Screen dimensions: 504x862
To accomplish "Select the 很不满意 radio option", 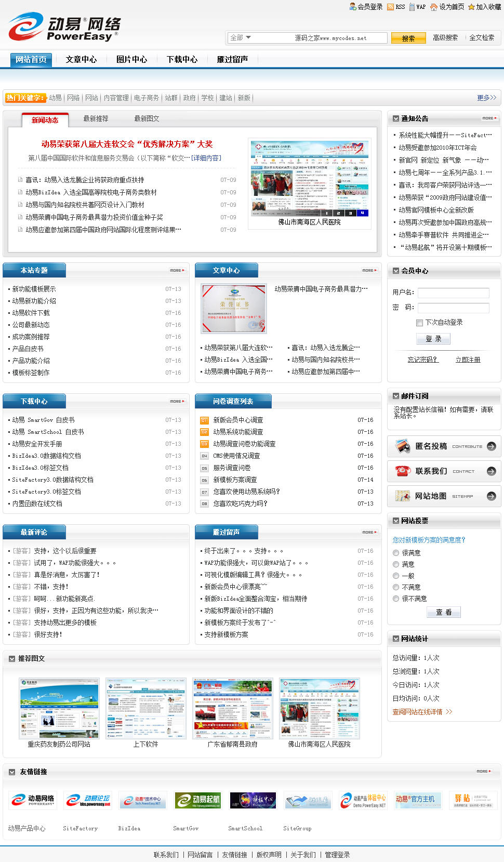I will click(x=396, y=599).
